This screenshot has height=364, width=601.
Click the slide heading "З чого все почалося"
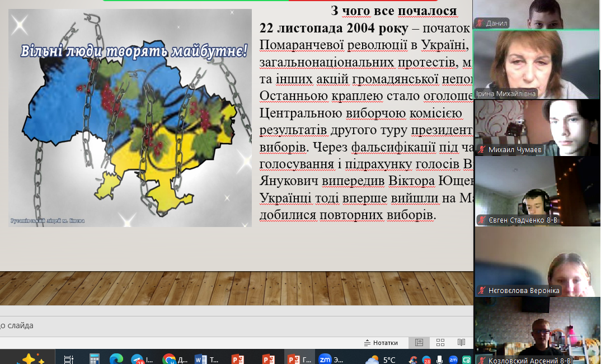393,11
